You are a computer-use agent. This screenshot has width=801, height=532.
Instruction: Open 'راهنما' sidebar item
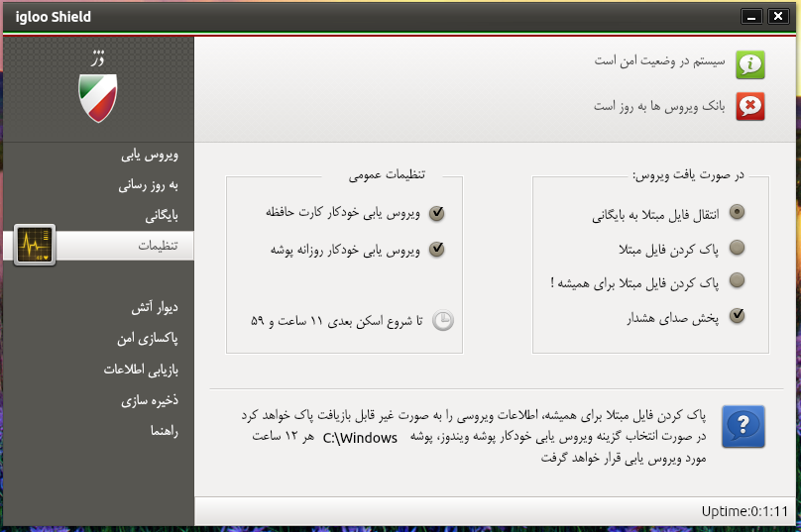(x=165, y=431)
